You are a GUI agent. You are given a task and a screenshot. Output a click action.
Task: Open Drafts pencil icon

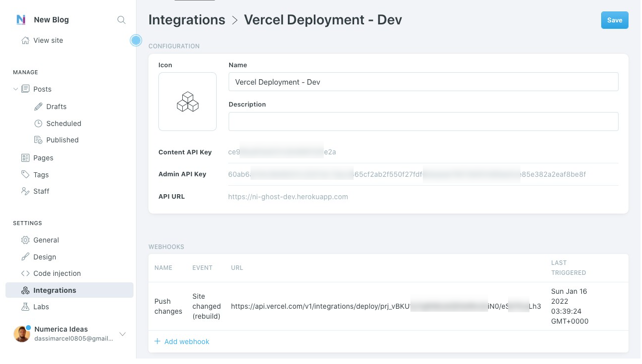[38, 107]
